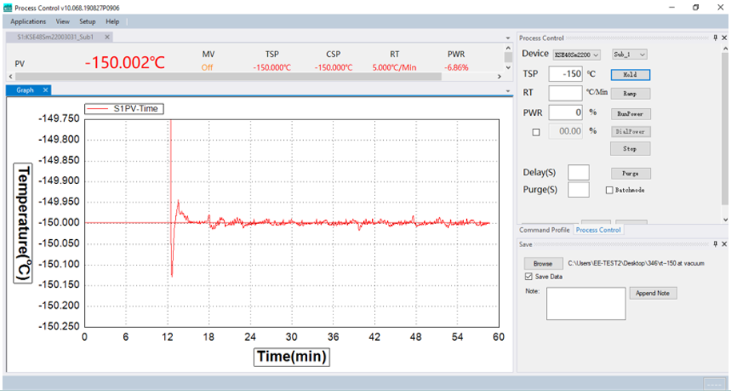Click the TSP temperature input field
Screen dimensions: 731x391
(x=565, y=74)
